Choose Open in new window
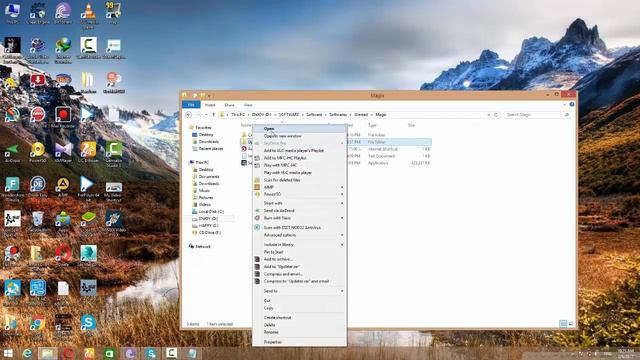Image resolution: width=640 pixels, height=360 pixels. (300, 136)
